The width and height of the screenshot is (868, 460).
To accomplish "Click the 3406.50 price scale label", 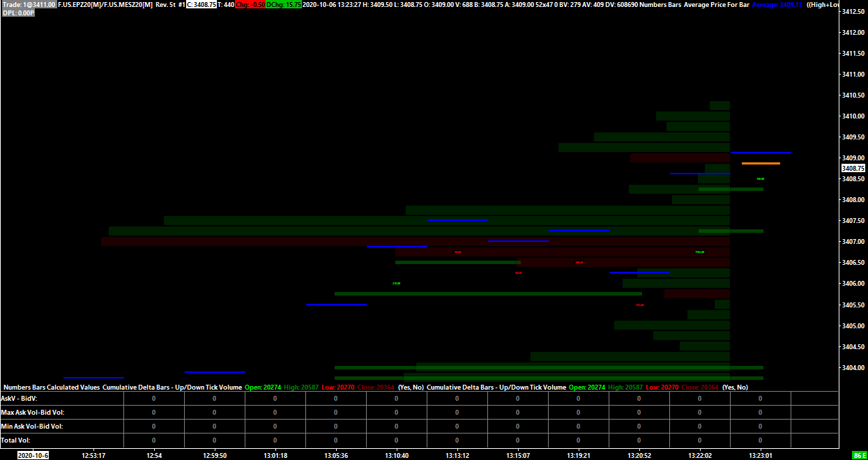I will 854,263.
